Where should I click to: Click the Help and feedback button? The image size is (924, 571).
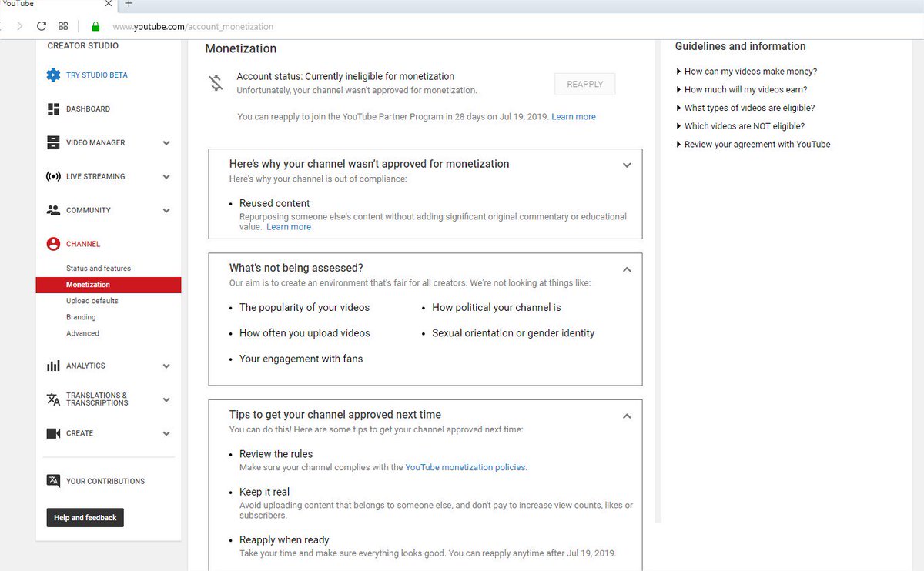(x=85, y=518)
